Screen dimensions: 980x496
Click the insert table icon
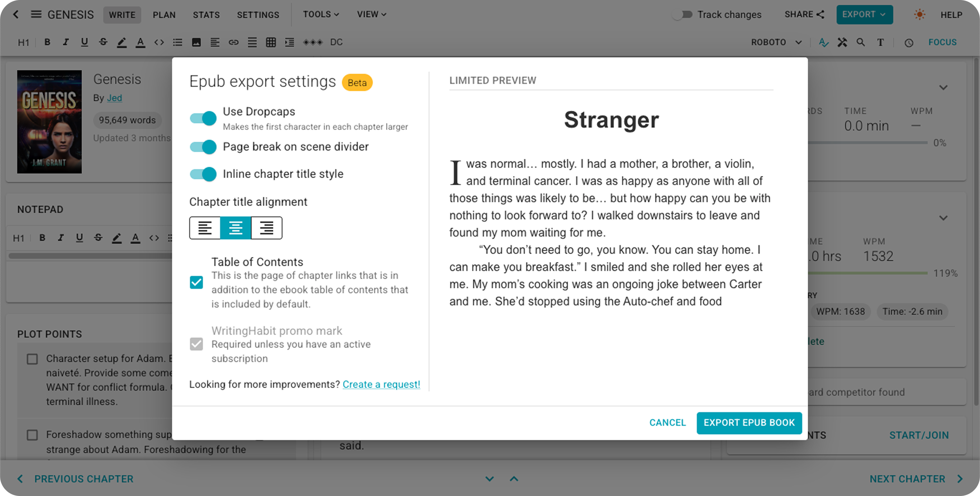tap(271, 42)
